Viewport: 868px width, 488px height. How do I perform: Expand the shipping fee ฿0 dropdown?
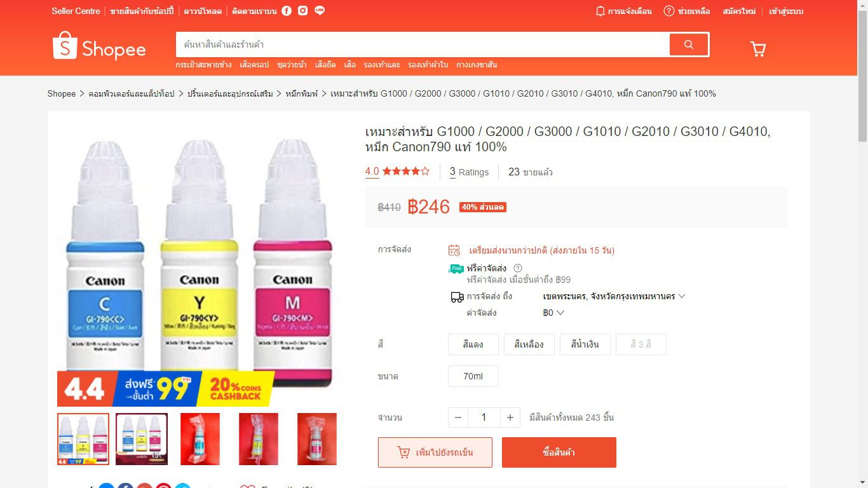tap(553, 313)
